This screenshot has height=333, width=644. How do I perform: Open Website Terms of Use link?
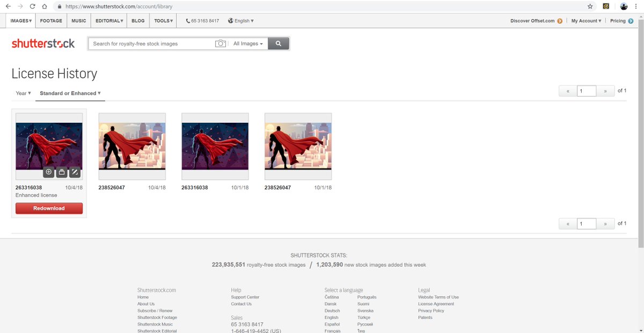coord(438,297)
